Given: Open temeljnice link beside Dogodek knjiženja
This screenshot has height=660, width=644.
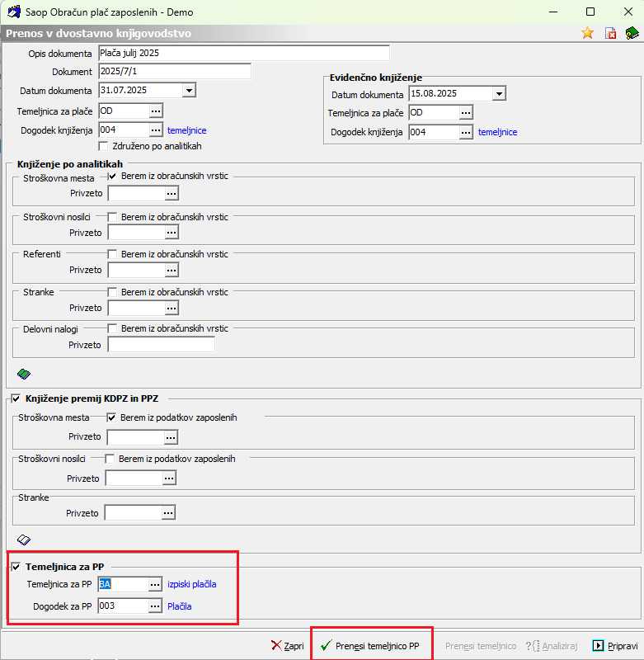Looking at the screenshot, I should (186, 130).
